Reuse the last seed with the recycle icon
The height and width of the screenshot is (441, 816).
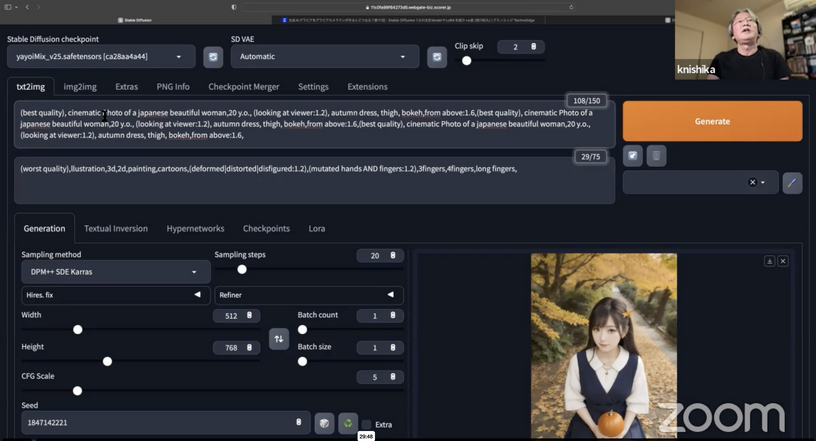point(348,423)
